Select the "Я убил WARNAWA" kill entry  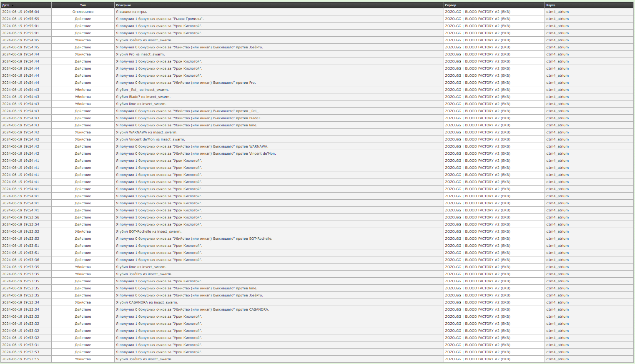pos(146,132)
